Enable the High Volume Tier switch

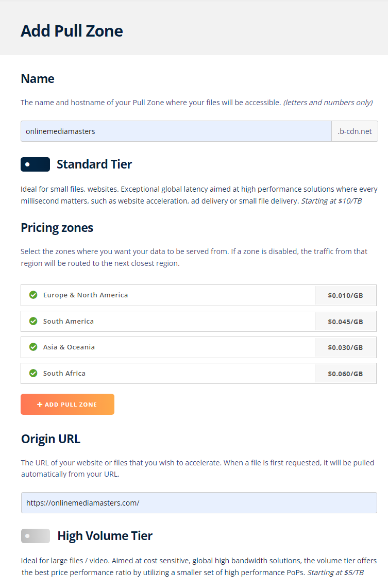coord(36,536)
